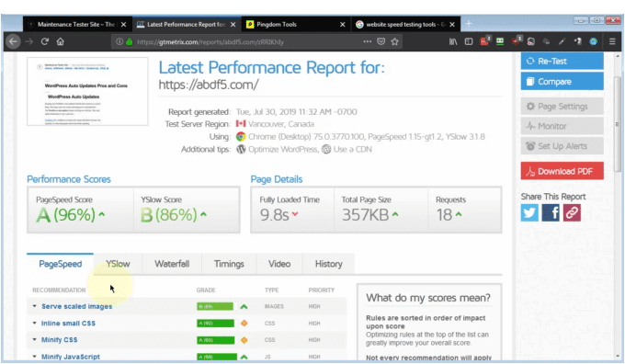Screen dimensions: 625x364
Task: Close the Pingdom Tools tab
Action: click(343, 25)
